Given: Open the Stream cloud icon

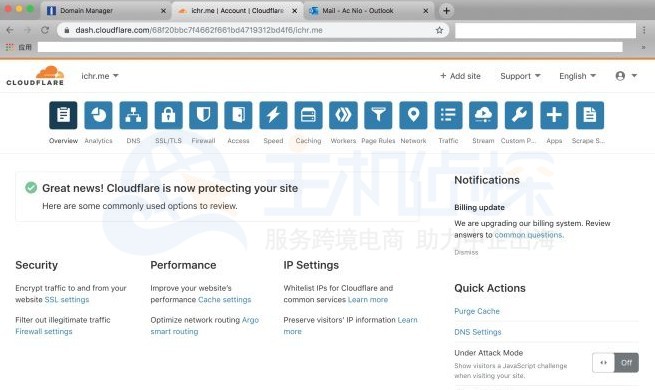Looking at the screenshot, I should pyautogui.click(x=483, y=115).
